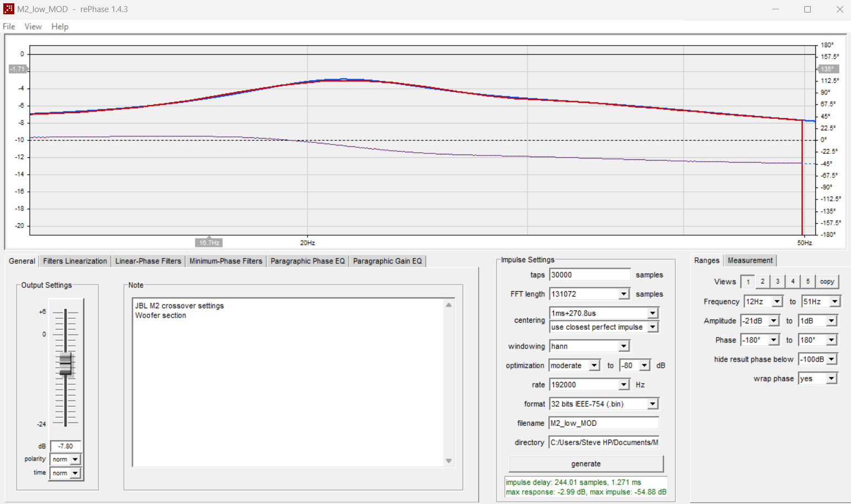Viewport: 851px width, 504px height.
Task: Select the Paragraphic Gain EQ tab
Action: (x=387, y=261)
